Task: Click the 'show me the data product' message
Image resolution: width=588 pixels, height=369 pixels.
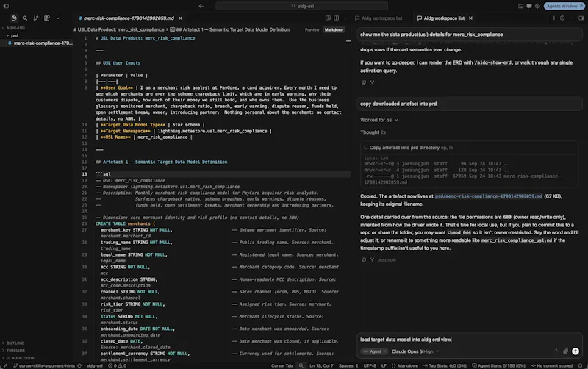Action: [x=470, y=35]
